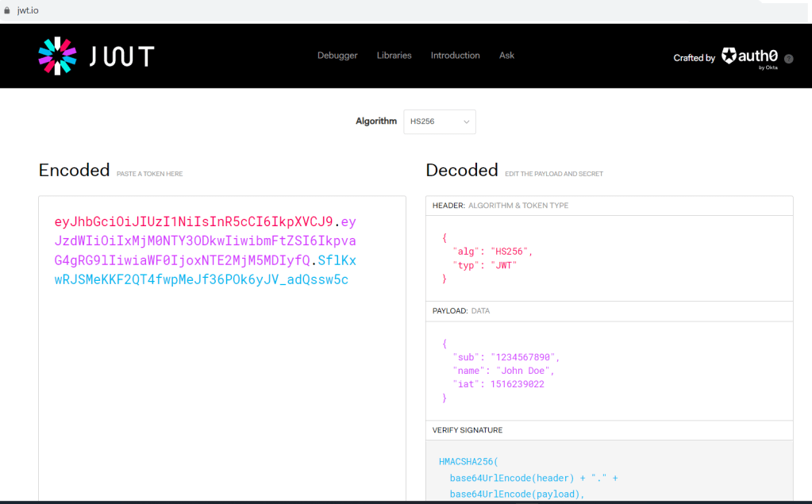Go to the Libraries section
812x504 pixels.
pos(394,56)
